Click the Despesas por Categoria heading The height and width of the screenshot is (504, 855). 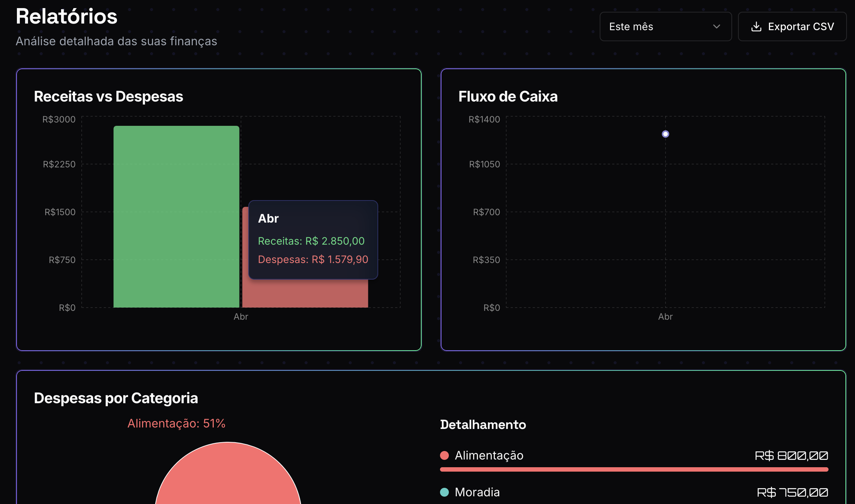point(116,398)
